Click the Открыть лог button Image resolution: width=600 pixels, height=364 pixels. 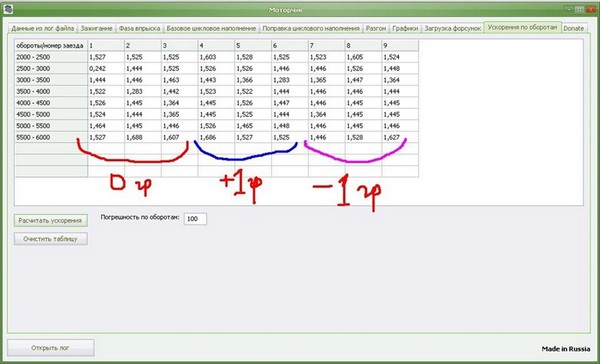pyautogui.click(x=51, y=348)
